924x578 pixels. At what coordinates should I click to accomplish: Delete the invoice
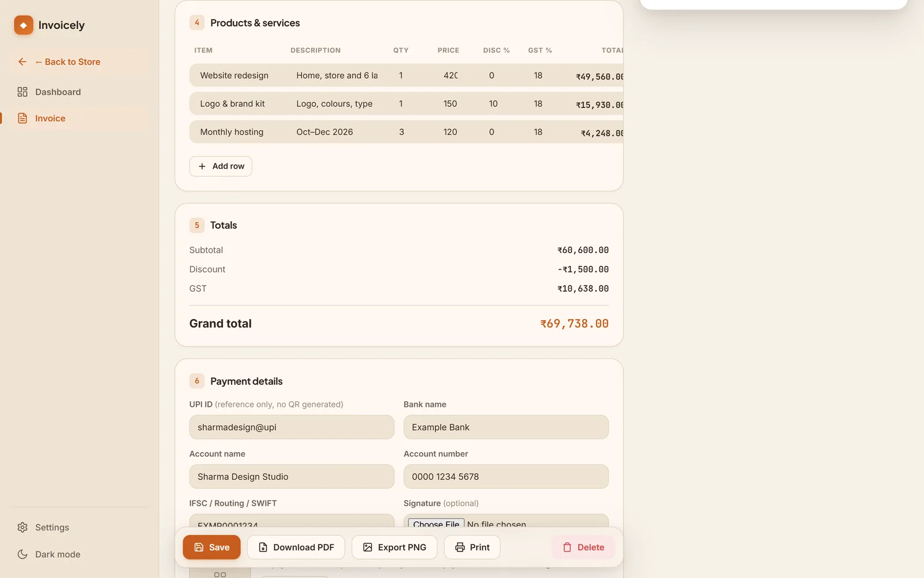tap(583, 547)
